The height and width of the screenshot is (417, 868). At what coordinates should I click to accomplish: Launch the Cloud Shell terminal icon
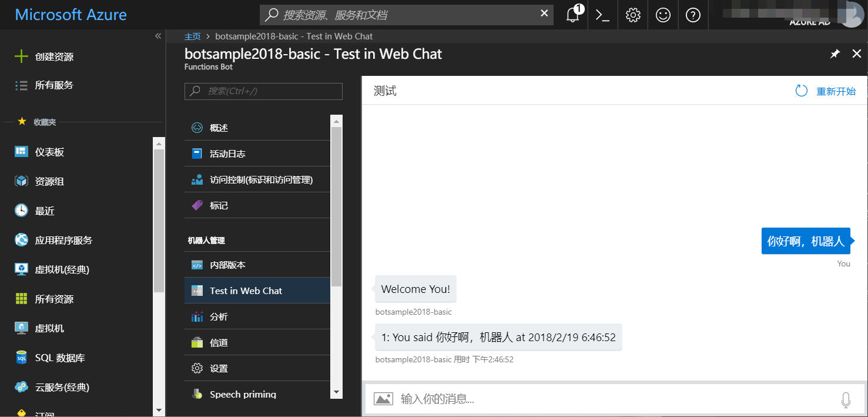click(x=602, y=15)
